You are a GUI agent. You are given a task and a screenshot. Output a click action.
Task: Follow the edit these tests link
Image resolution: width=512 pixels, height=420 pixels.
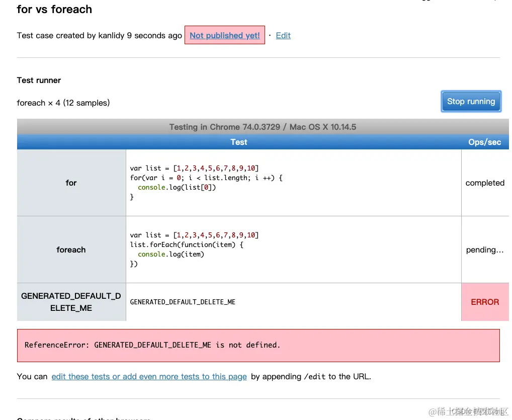[149, 377]
